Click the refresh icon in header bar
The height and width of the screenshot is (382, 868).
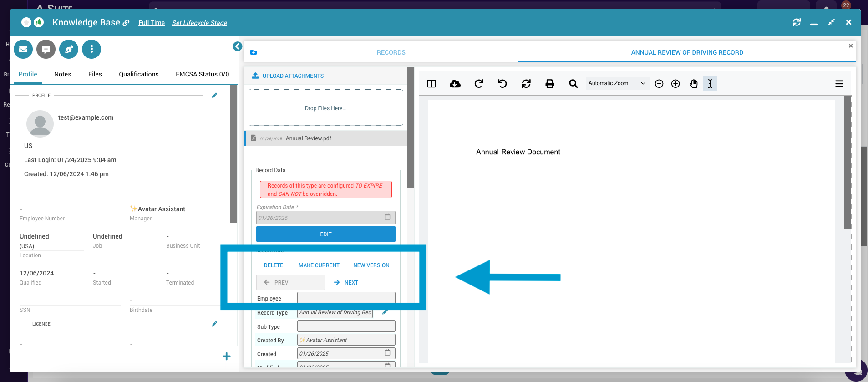[797, 22]
